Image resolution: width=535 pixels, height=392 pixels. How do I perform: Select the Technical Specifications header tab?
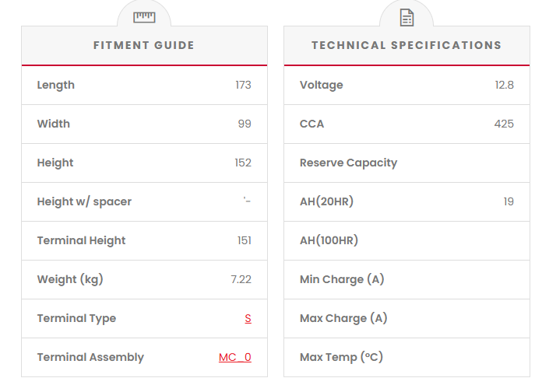pos(407,45)
